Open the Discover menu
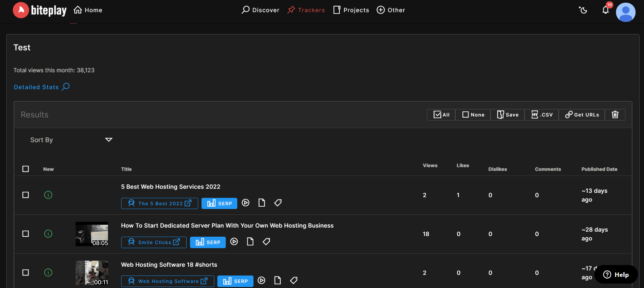 261,10
